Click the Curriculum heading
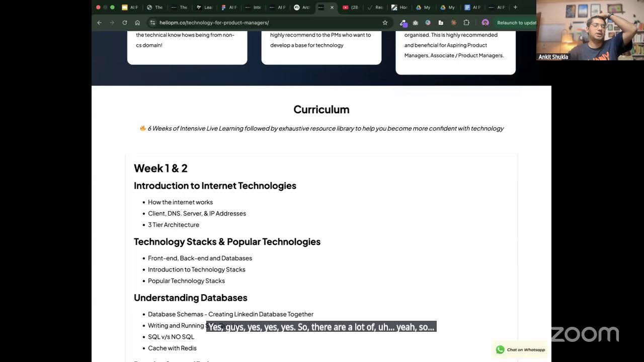This screenshot has height=362, width=644. pos(321,110)
